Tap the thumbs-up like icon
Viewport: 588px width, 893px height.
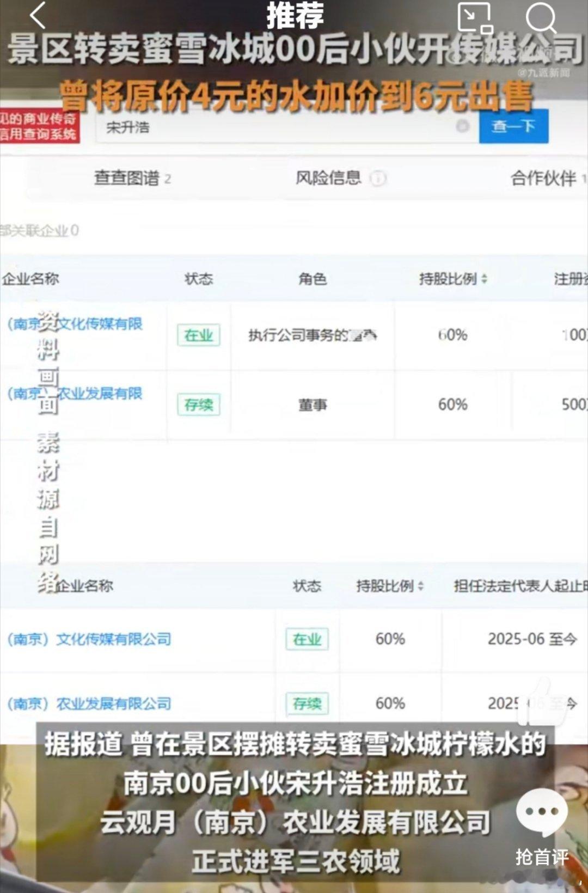543,702
